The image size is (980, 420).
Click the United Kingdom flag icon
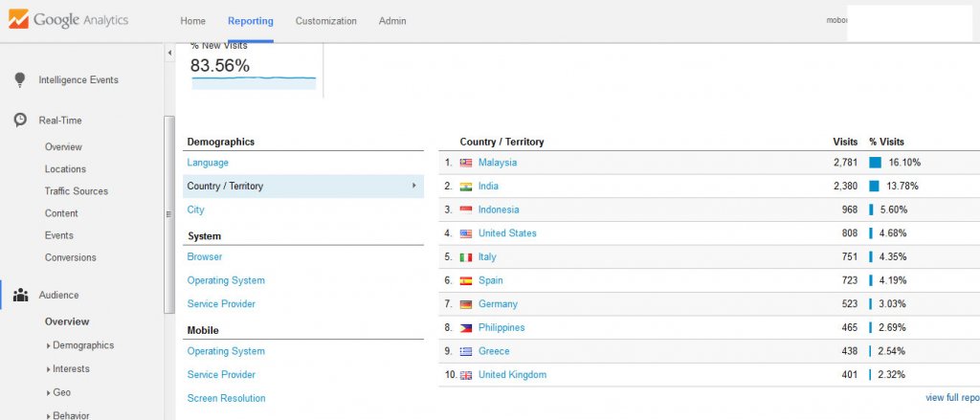click(x=466, y=375)
